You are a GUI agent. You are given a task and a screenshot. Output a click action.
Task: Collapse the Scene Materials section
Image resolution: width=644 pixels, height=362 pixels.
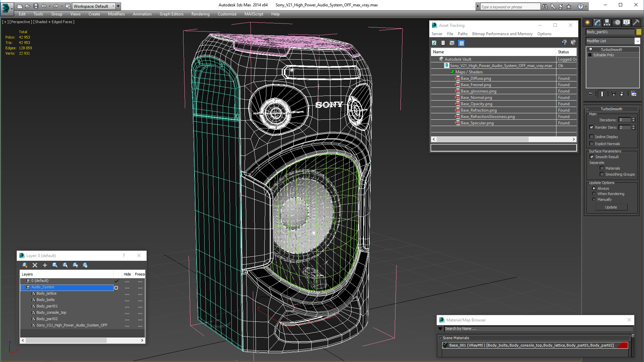tap(440, 338)
